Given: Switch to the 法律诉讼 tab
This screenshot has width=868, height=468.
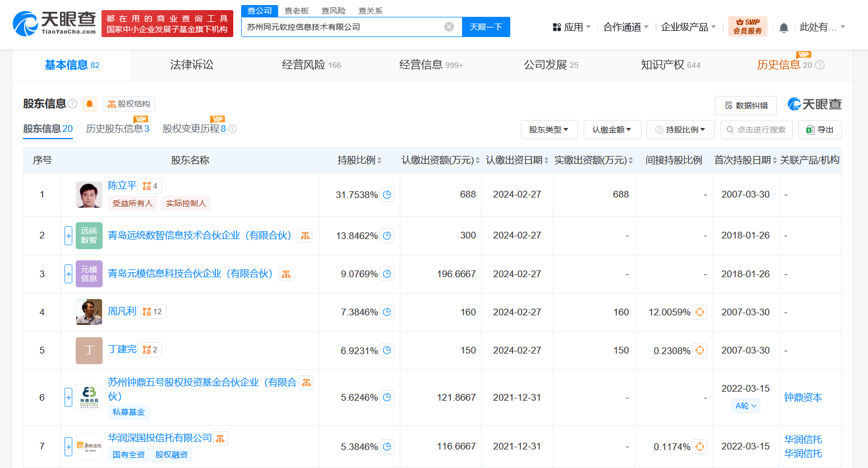Looking at the screenshot, I should coord(192,65).
